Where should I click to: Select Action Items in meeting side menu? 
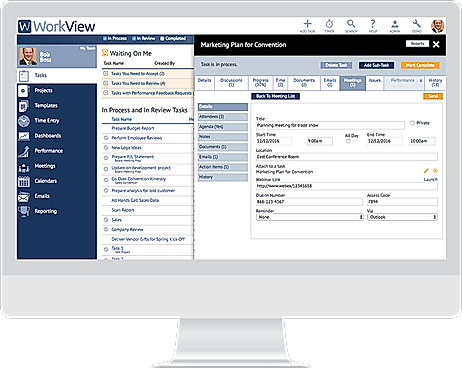tap(223, 167)
